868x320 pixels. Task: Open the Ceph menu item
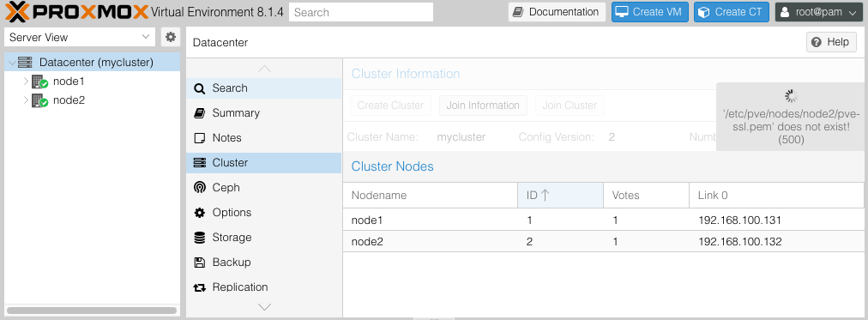click(263, 188)
